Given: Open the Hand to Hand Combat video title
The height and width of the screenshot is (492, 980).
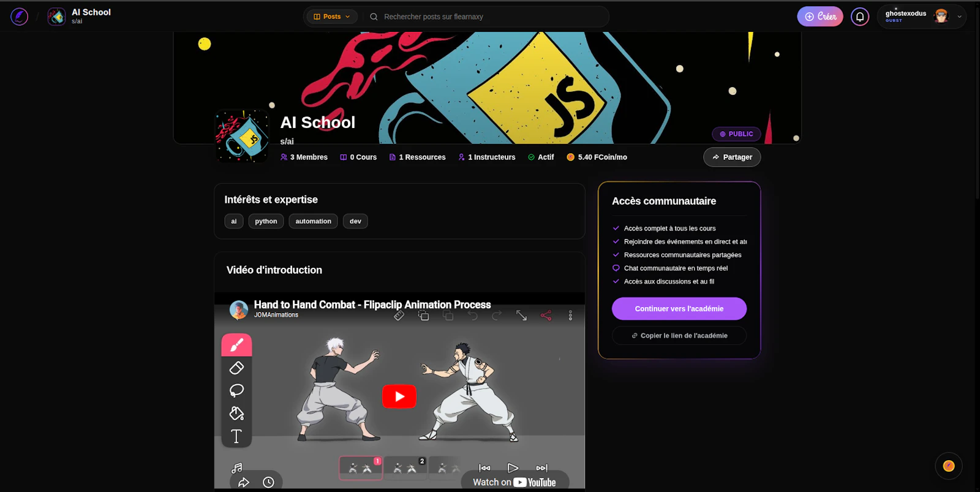Looking at the screenshot, I should (372, 305).
